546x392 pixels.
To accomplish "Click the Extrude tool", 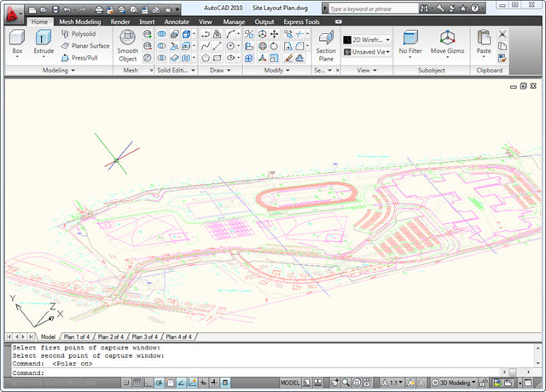I will [44, 38].
